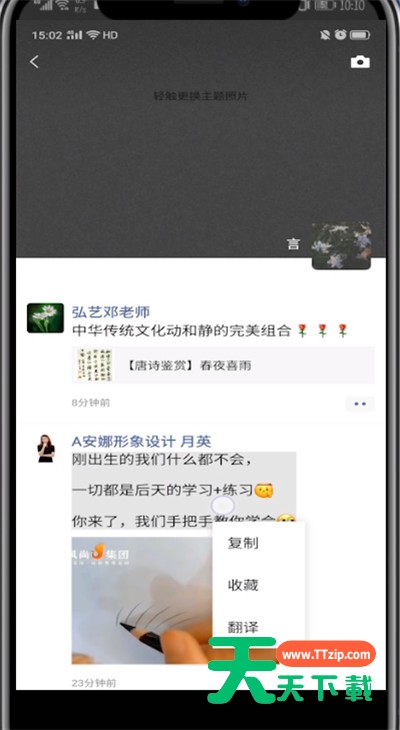Screen dimensions: 400x730
Task: Open the 【唐诗鉴赏】春夜喜雨 shared article
Action: click(223, 365)
